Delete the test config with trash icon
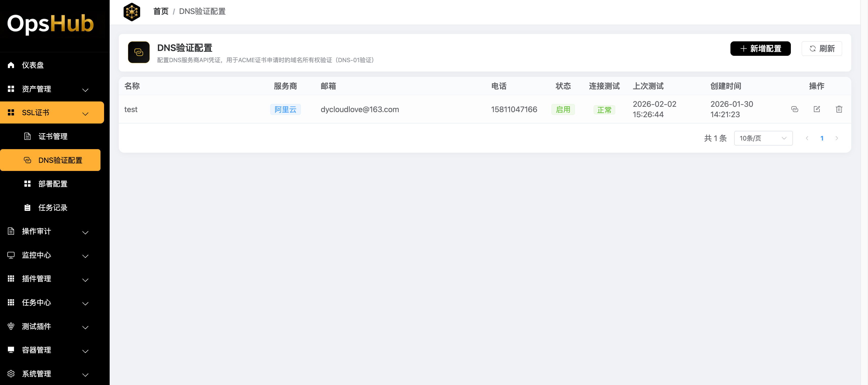 pyautogui.click(x=839, y=109)
